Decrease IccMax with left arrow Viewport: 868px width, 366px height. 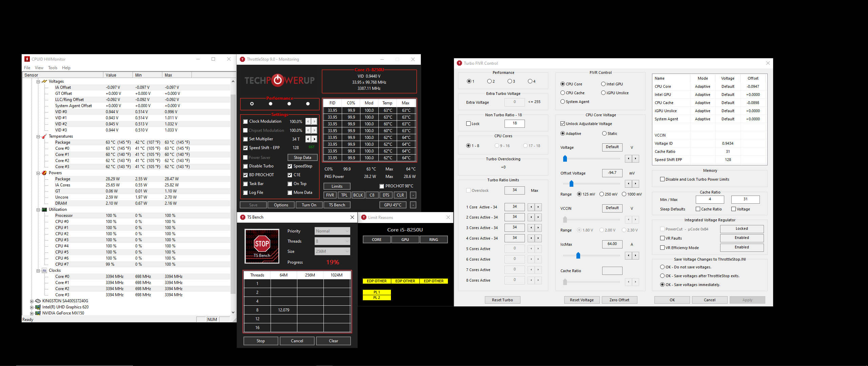(629, 256)
